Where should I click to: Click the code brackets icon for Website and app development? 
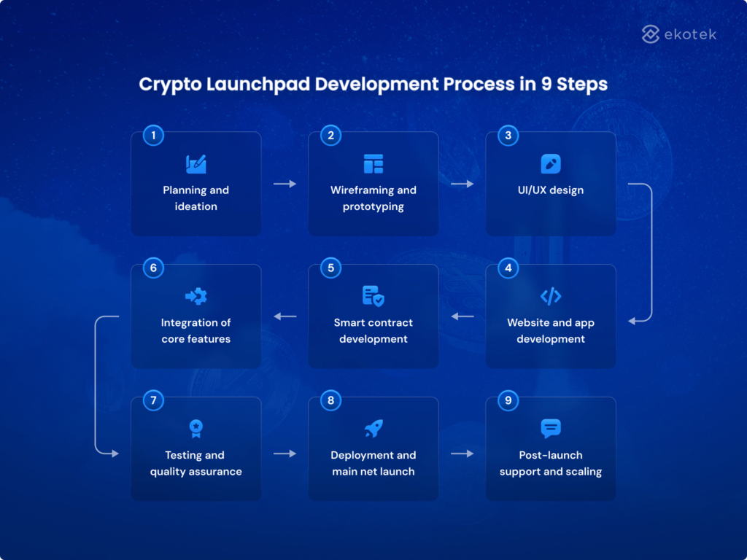550,296
